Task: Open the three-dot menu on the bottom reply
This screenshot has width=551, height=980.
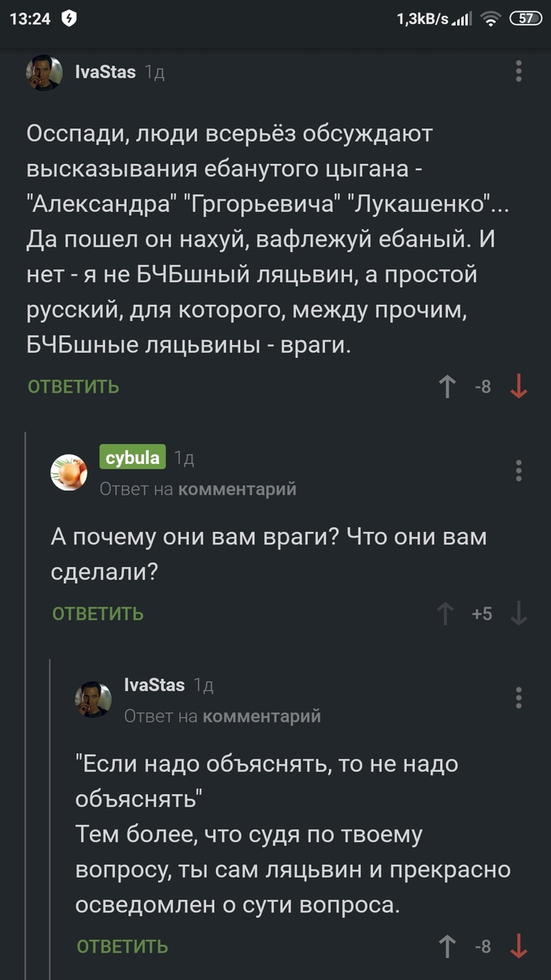Action: [x=518, y=699]
